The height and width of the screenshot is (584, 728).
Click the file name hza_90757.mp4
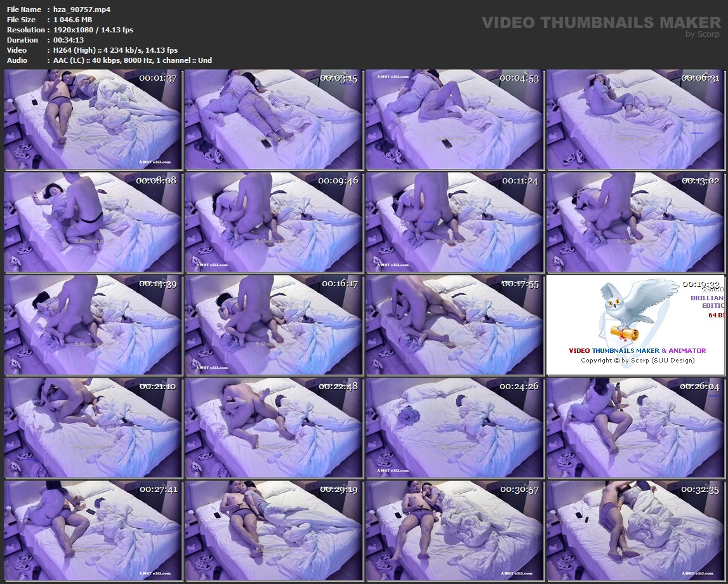click(82, 10)
